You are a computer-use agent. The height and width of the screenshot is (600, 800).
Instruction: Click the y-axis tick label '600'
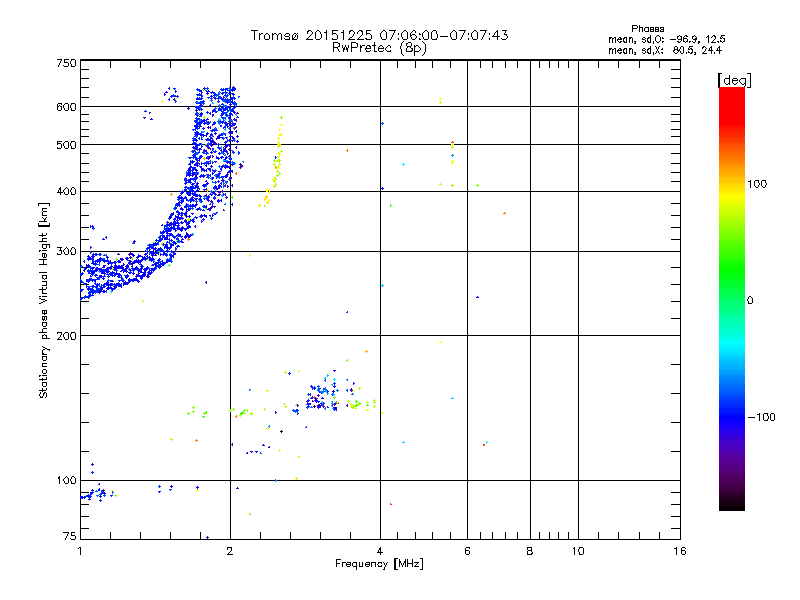point(66,107)
